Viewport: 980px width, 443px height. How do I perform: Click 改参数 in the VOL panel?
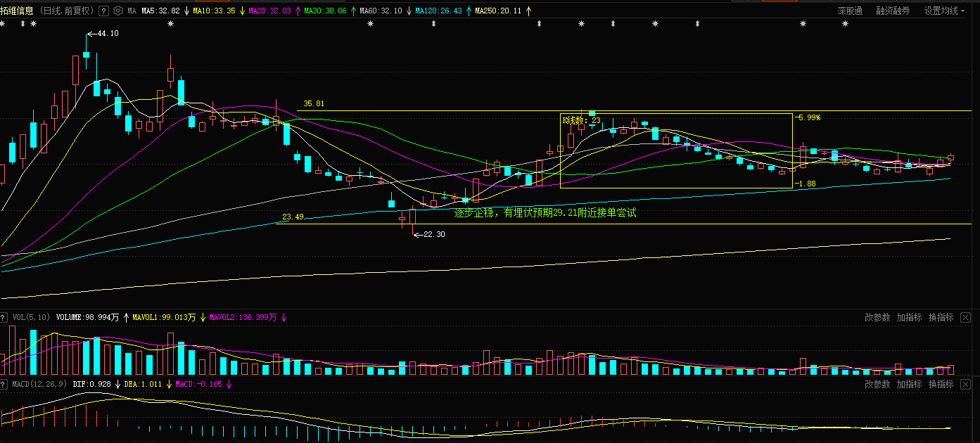tap(877, 318)
